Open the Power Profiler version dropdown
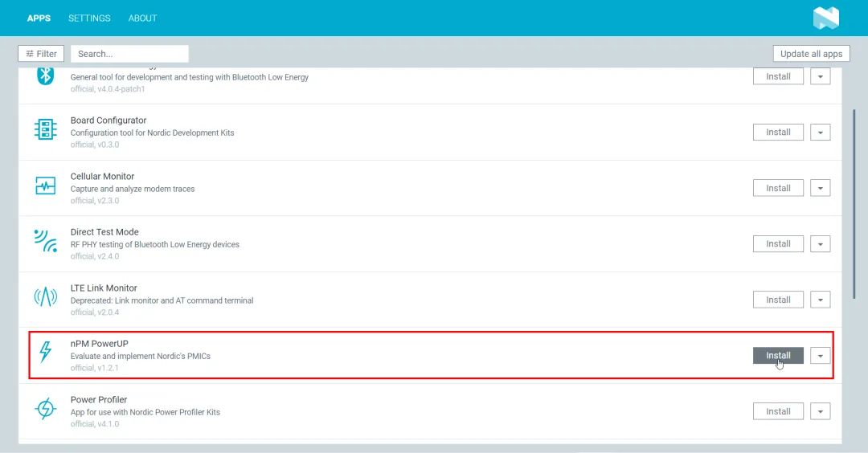This screenshot has height=453, width=868. [x=820, y=411]
